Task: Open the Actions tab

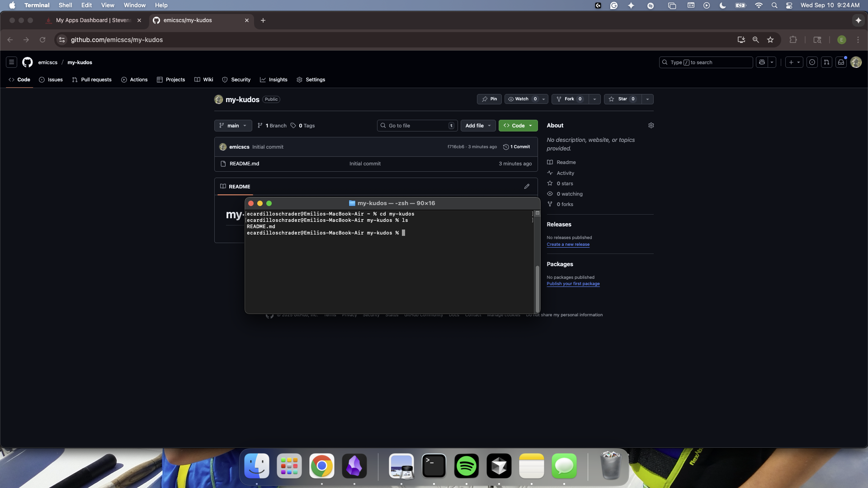Action: click(x=134, y=80)
